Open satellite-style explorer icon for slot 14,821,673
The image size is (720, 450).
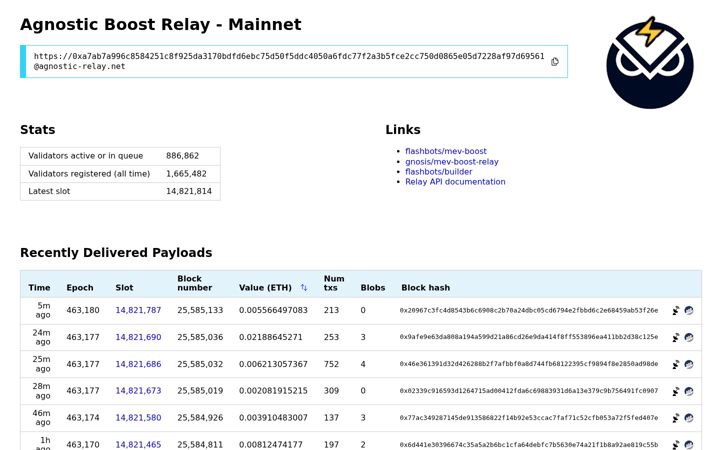[x=675, y=391]
